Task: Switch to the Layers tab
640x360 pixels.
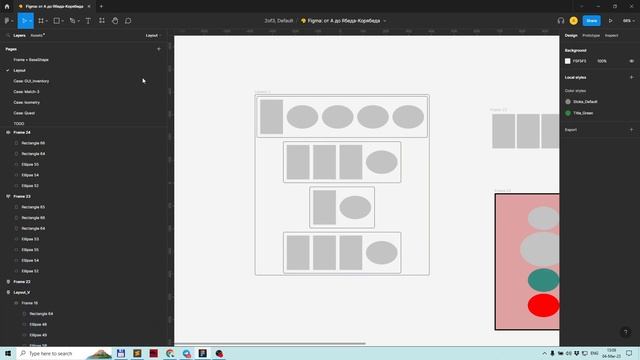Action: pos(19,36)
